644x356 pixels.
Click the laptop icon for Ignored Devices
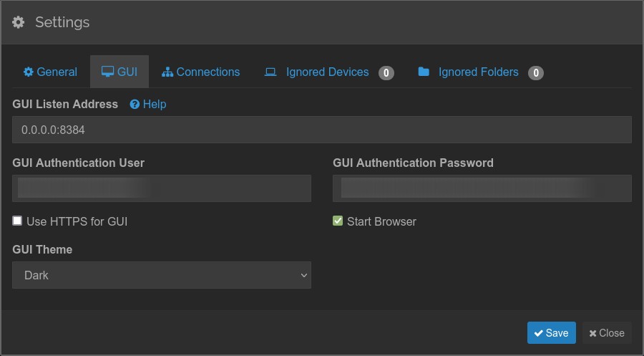tap(270, 72)
